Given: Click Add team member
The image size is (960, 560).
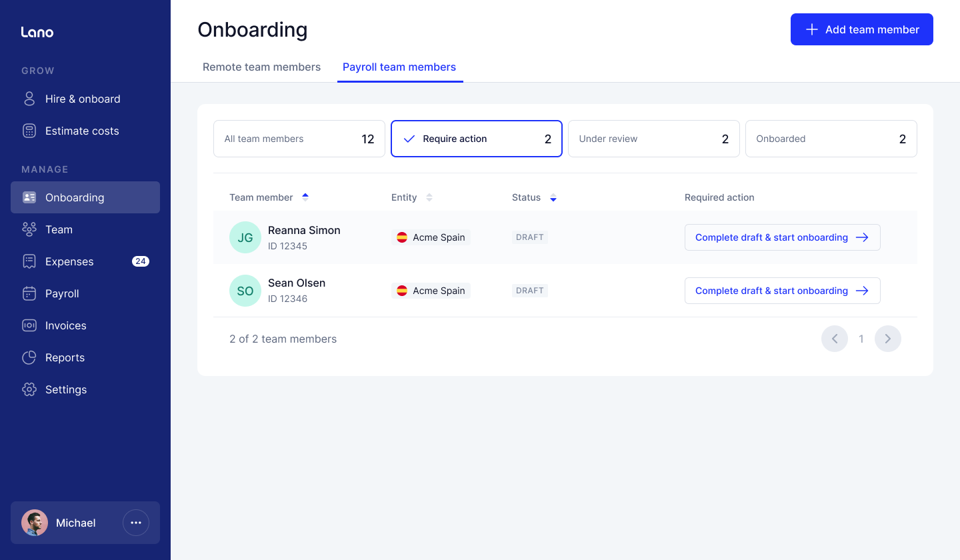Looking at the screenshot, I should (x=861, y=29).
